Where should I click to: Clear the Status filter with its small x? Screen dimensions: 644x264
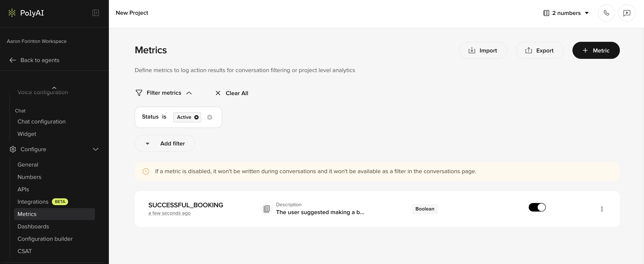(209, 117)
